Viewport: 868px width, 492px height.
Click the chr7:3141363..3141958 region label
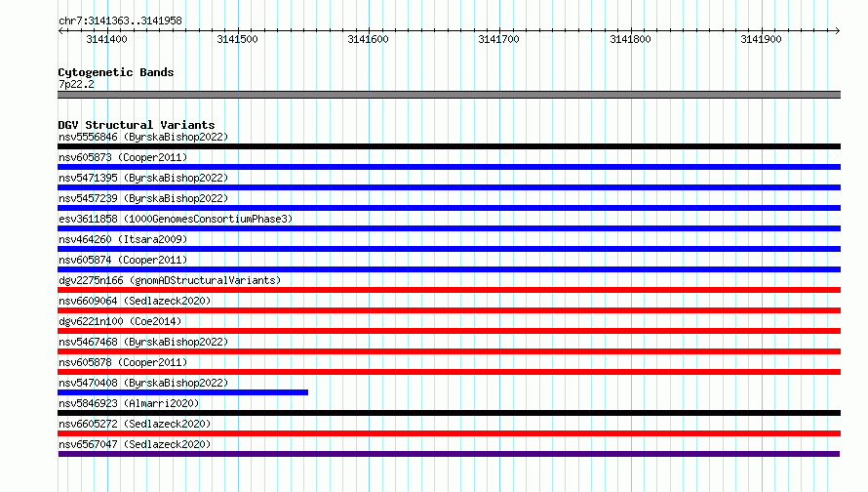click(120, 21)
